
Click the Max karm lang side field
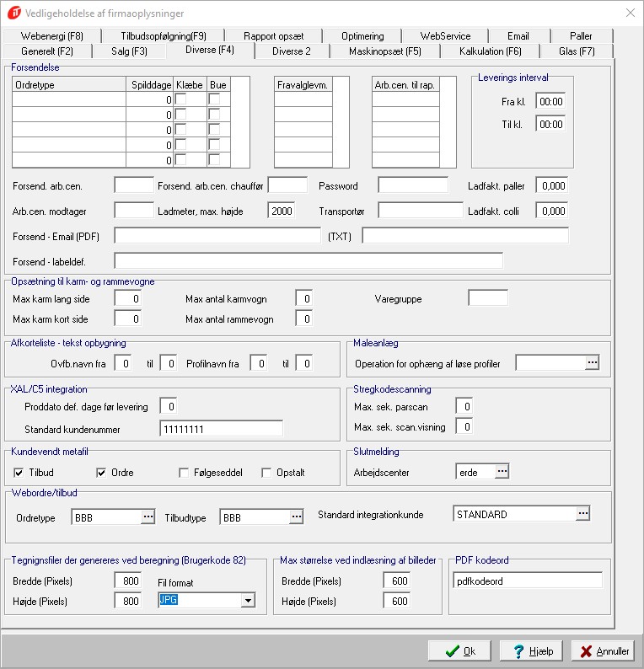pos(127,298)
